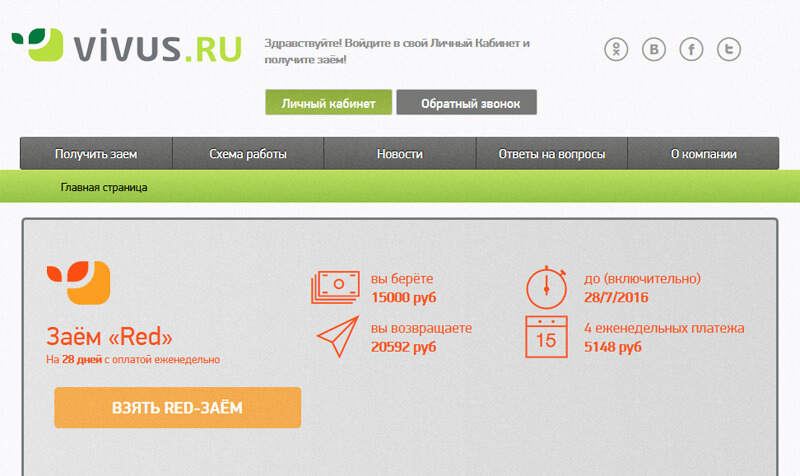This screenshot has width=800, height=476.
Task: Click the banknotes icon beside 'вы берёте'
Action: click(x=335, y=287)
